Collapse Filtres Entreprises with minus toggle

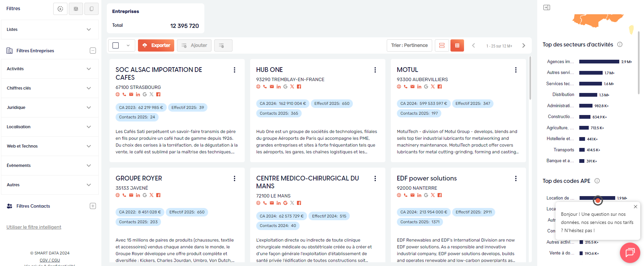tap(93, 51)
